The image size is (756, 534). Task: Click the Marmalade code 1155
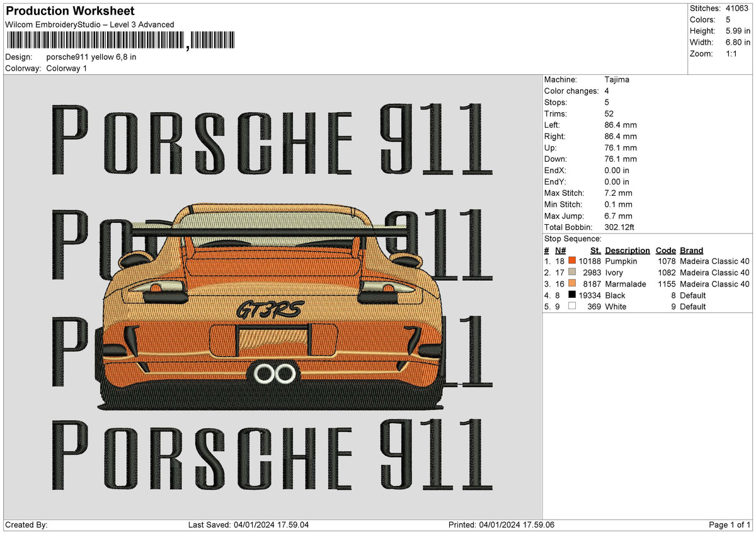point(667,283)
